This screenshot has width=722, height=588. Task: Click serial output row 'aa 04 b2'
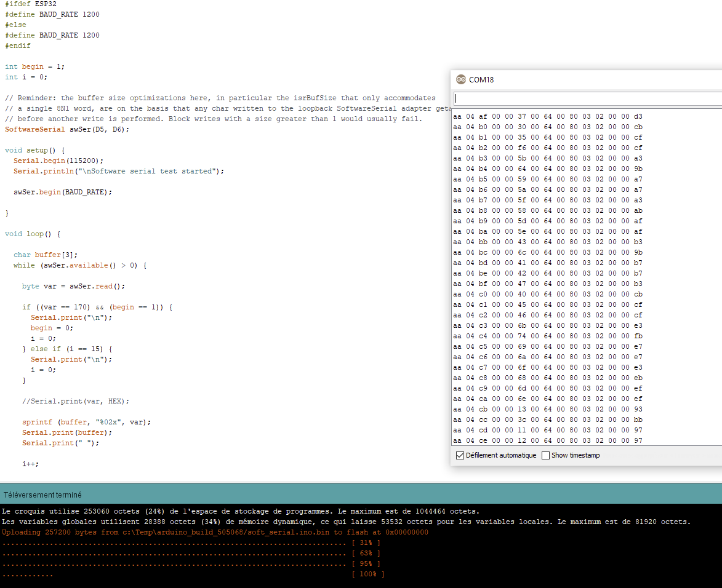(547, 148)
